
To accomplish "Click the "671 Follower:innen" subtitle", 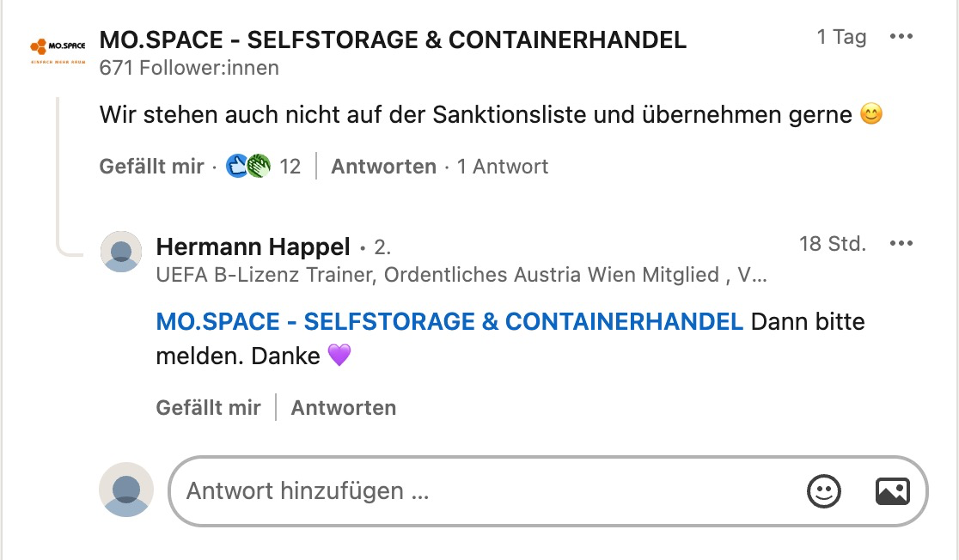I will [189, 68].
